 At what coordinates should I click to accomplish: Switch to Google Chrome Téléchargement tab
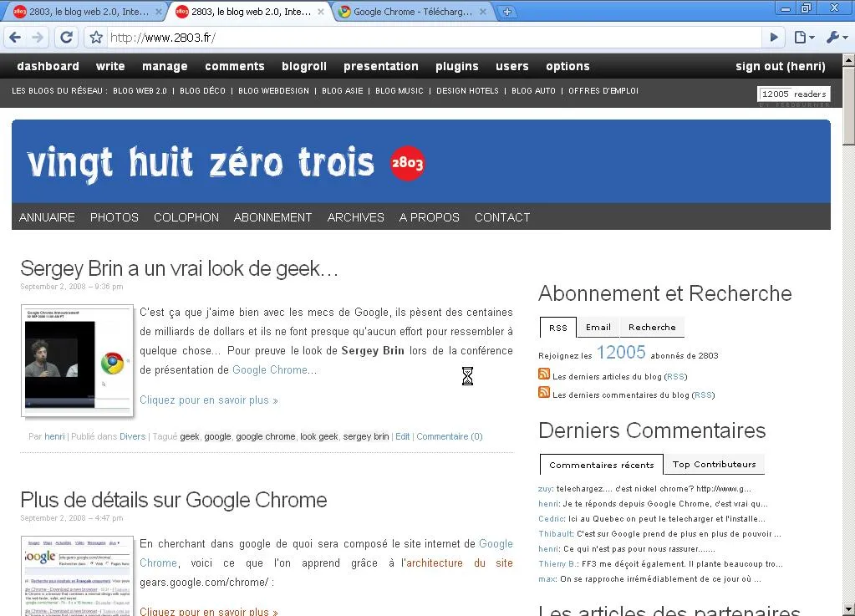(413, 12)
